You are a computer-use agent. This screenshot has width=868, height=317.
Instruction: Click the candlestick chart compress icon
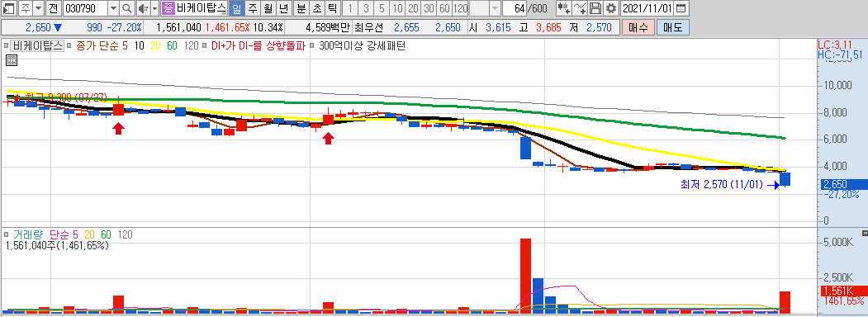[x=563, y=8]
